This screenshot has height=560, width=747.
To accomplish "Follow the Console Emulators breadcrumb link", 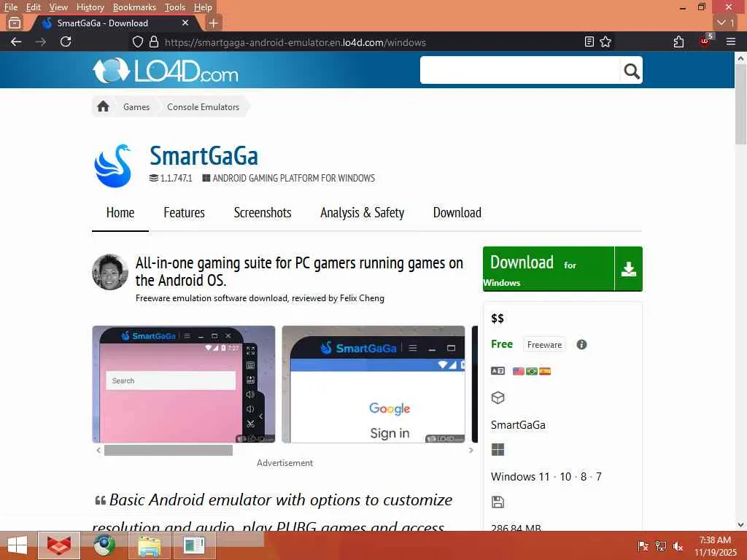I will [x=203, y=106].
